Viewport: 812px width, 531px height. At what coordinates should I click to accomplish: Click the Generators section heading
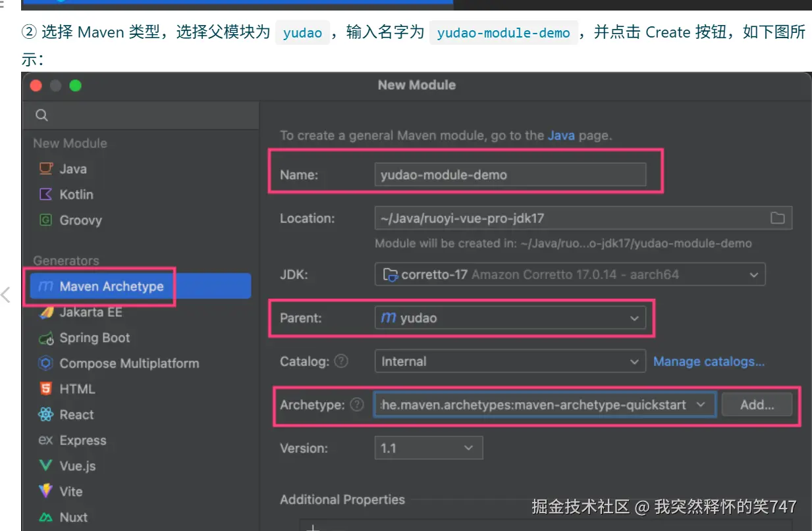66,261
